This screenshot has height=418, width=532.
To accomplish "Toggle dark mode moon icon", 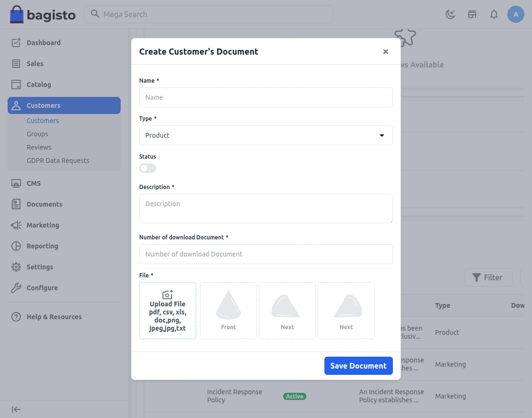I will pos(450,14).
